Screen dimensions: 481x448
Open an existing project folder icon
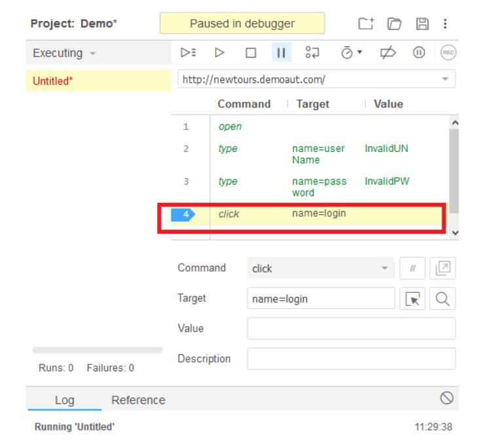point(394,24)
